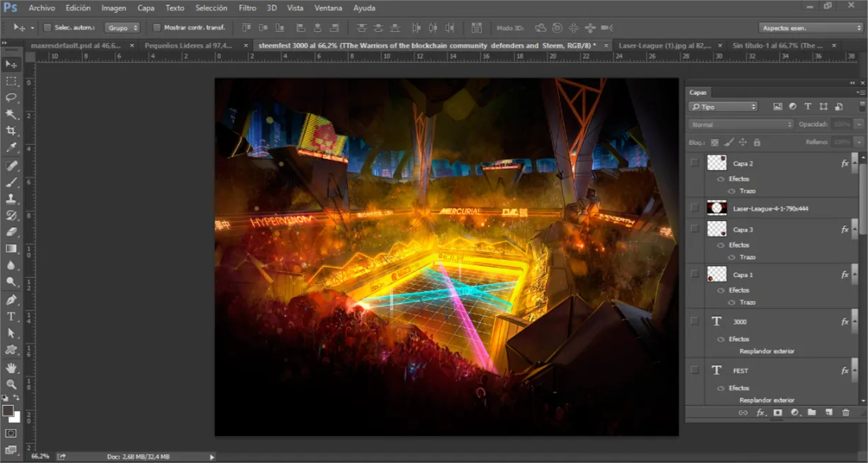The width and height of the screenshot is (868, 463).
Task: Collapse effects arrow on Capa 3 layer
Action: pyautogui.click(x=855, y=229)
